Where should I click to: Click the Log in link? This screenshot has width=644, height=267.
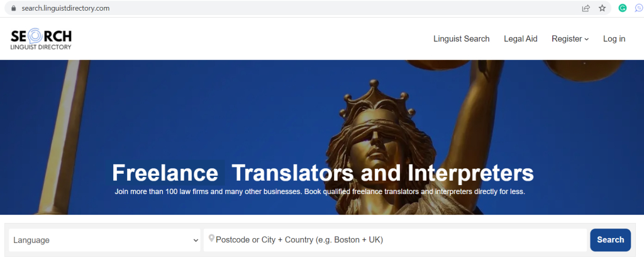coord(614,39)
